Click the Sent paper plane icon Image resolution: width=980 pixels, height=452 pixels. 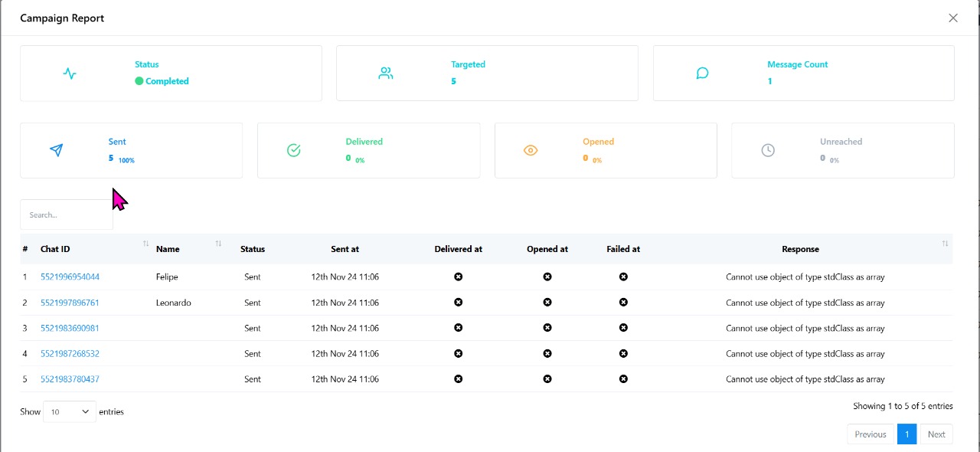pos(56,150)
